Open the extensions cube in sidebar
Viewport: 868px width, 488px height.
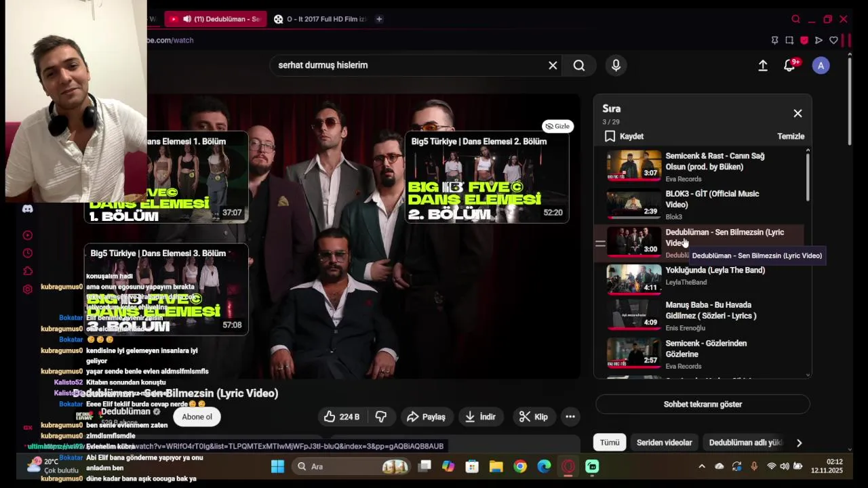click(28, 271)
